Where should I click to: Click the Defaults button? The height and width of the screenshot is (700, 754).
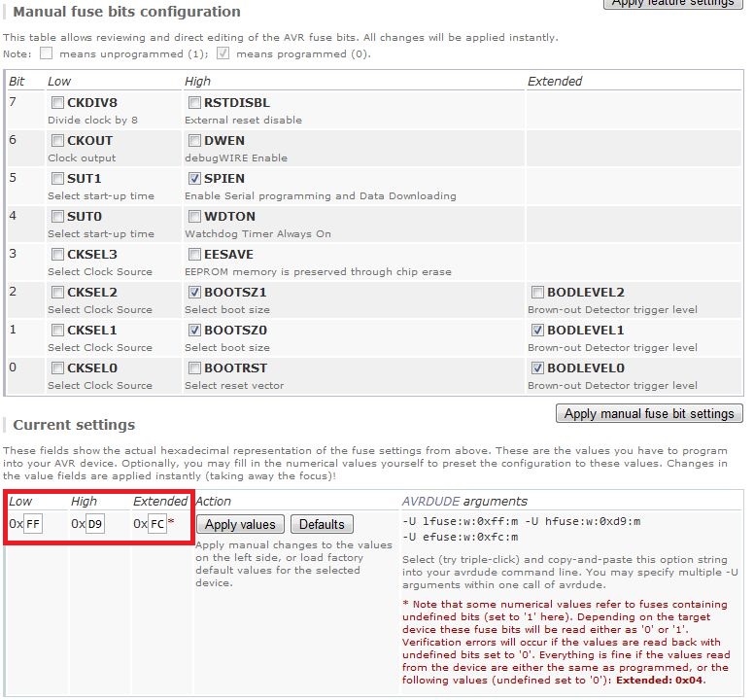tap(322, 524)
